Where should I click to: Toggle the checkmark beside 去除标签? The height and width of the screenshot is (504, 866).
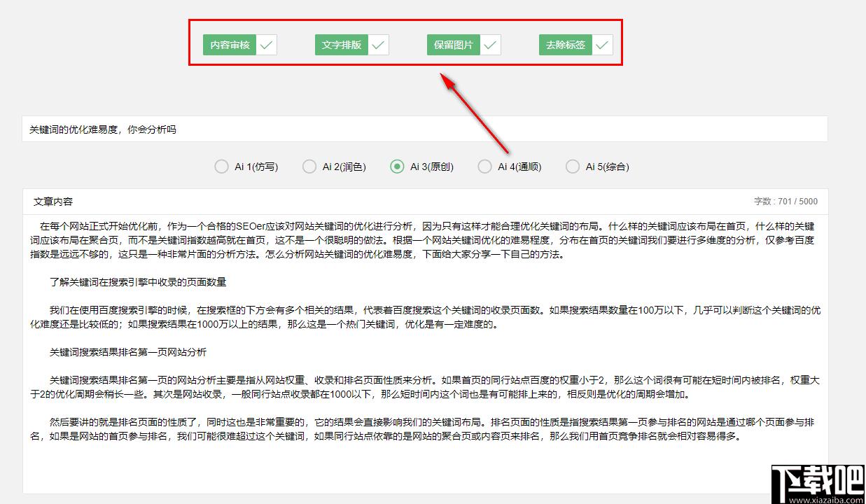click(602, 45)
